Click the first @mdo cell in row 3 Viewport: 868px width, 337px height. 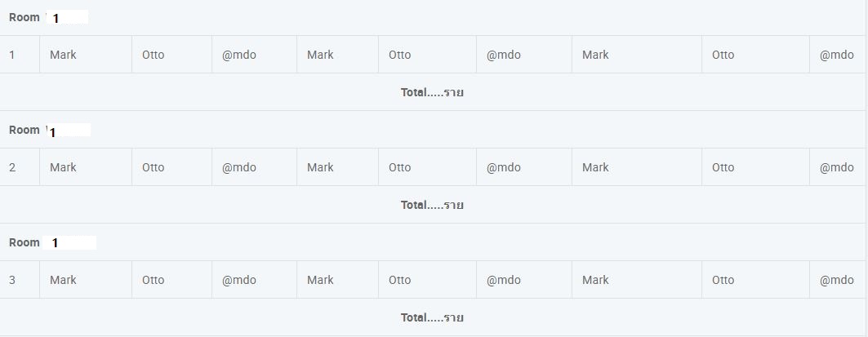click(254, 280)
